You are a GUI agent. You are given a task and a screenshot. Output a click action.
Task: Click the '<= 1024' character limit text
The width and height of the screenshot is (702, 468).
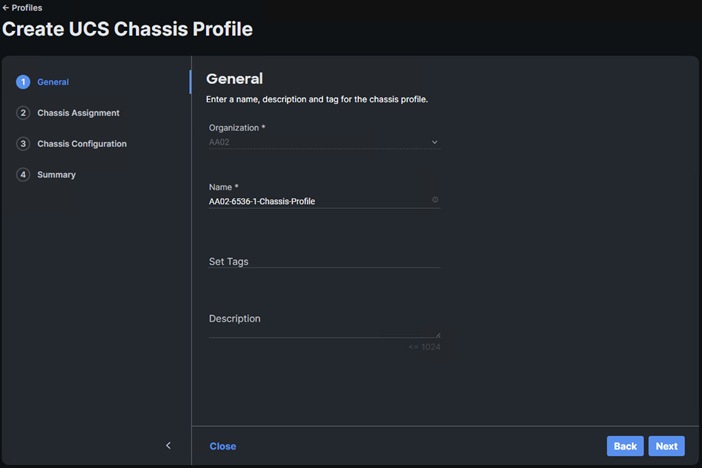coord(424,347)
